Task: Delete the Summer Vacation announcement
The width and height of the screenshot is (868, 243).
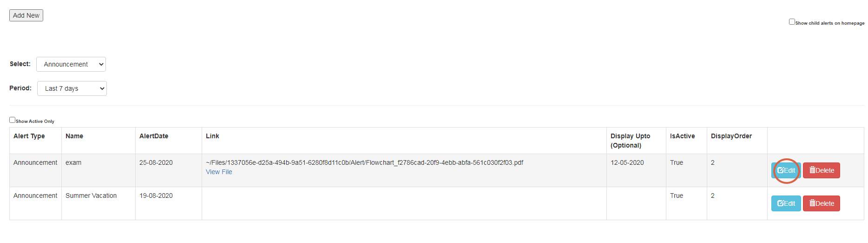Action: click(821, 203)
